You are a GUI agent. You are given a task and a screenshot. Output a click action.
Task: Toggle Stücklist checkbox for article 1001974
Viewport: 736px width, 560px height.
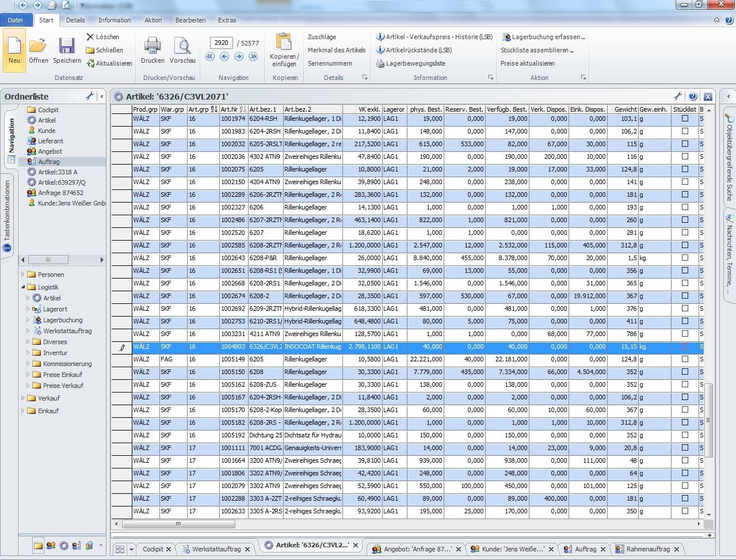[x=685, y=119]
